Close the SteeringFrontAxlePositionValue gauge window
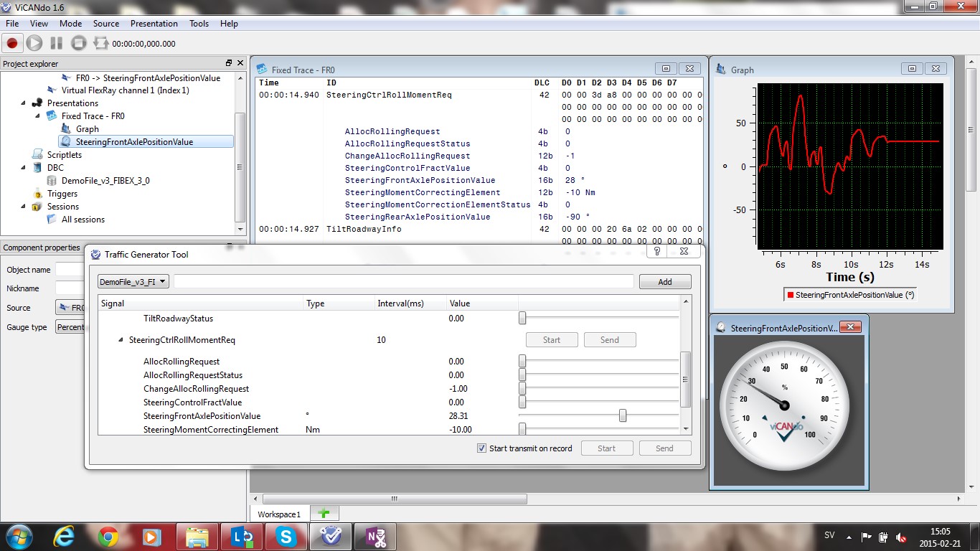This screenshot has width=980, height=551. click(850, 327)
